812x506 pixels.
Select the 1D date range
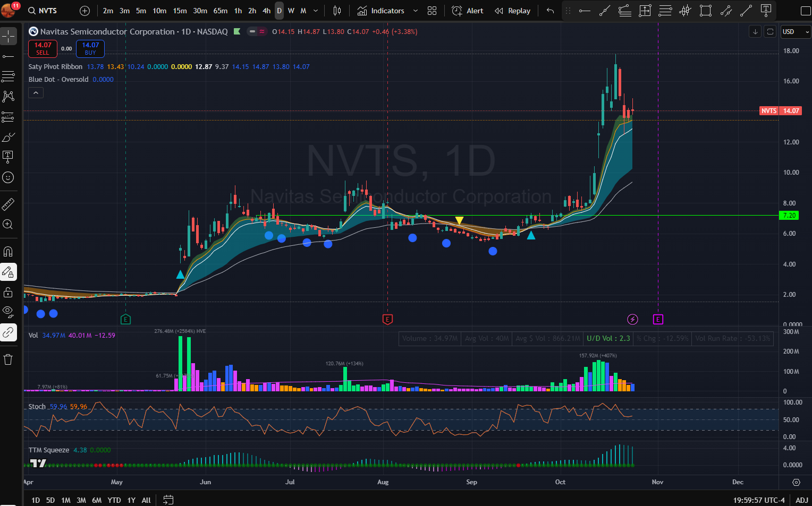36,500
